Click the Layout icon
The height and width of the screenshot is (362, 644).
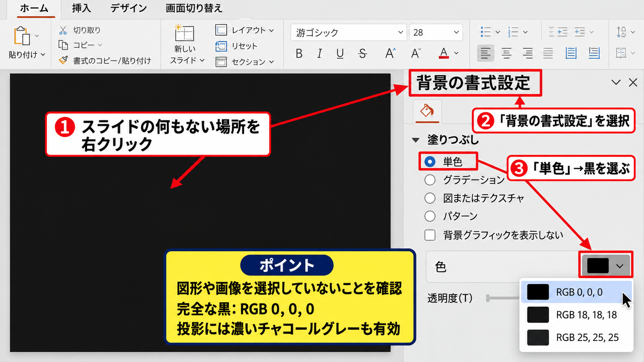click(221, 30)
